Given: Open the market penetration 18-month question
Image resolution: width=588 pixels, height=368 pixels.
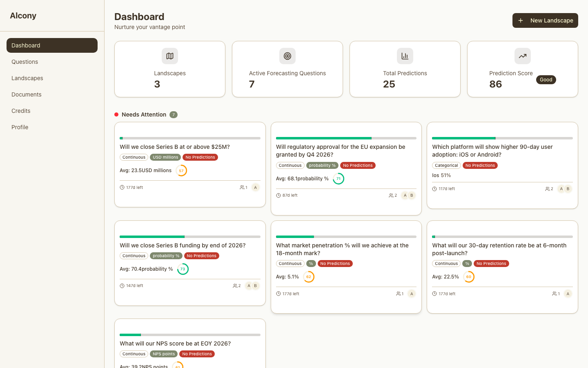Looking at the screenshot, I should pos(342,249).
